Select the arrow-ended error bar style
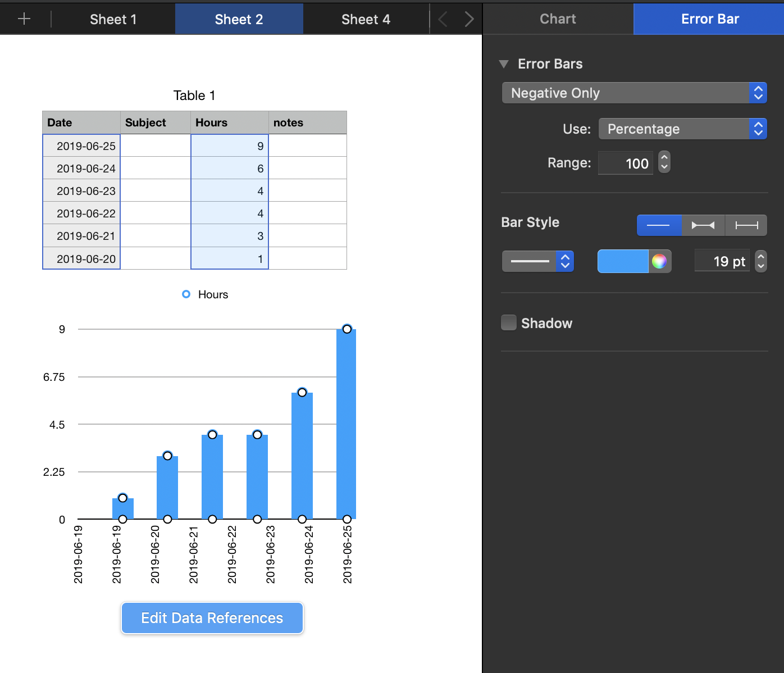The height and width of the screenshot is (673, 784). coord(703,225)
